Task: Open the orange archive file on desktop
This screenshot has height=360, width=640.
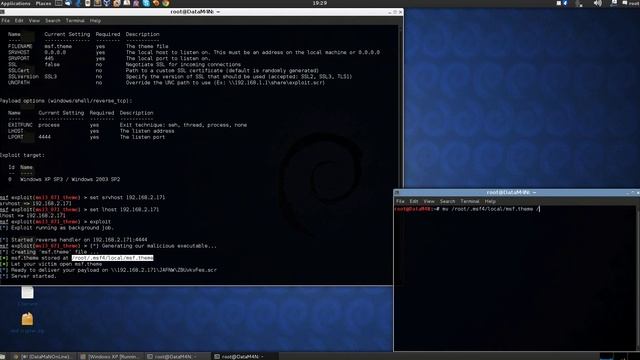Action: (x=27, y=319)
